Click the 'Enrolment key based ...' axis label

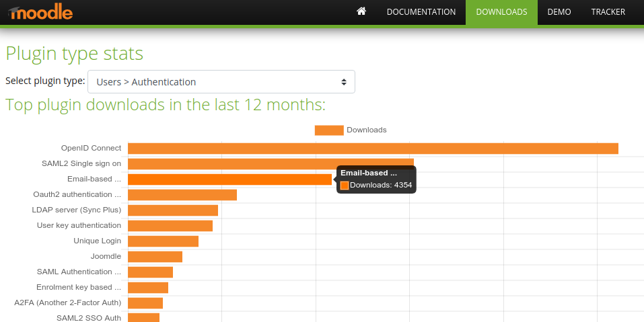[79, 287]
